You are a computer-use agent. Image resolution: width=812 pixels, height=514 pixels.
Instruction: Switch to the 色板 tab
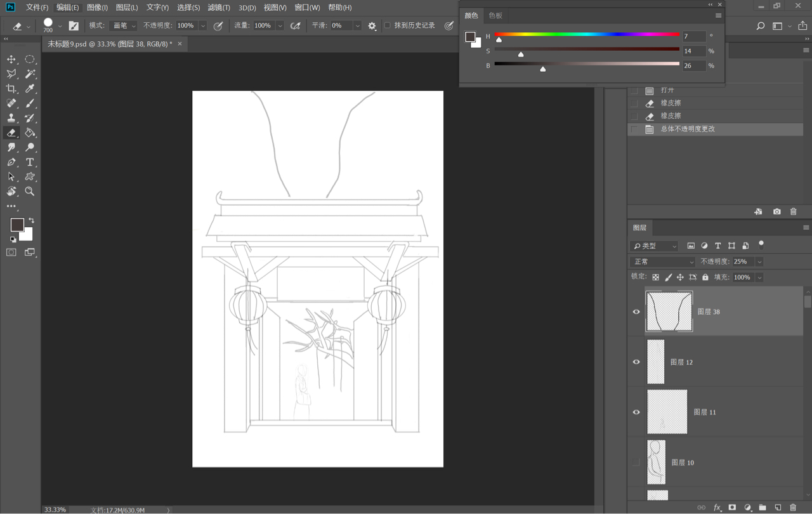pos(495,15)
